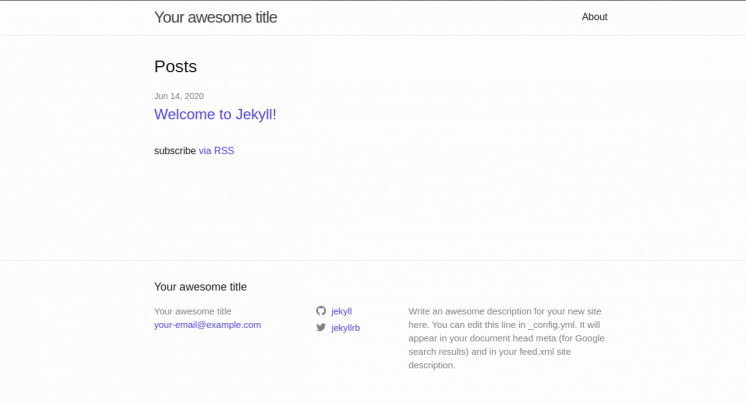Image resolution: width=746 pixels, height=404 pixels.
Task: Subscribe using the via RSS link
Action: point(216,151)
